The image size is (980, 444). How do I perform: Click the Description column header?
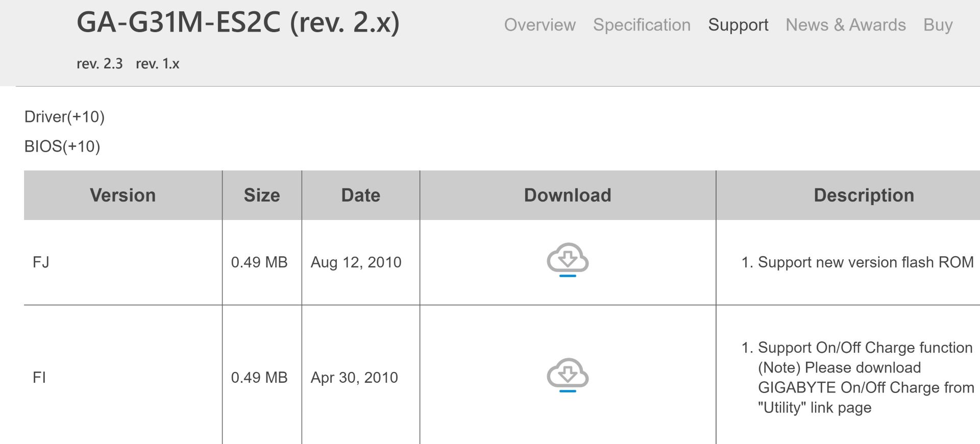pos(848,195)
